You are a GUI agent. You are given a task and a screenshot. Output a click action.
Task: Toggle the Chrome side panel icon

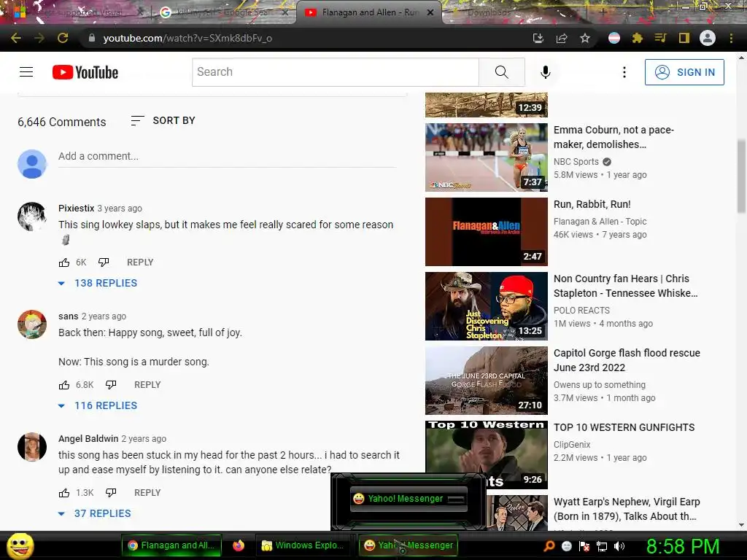(684, 38)
